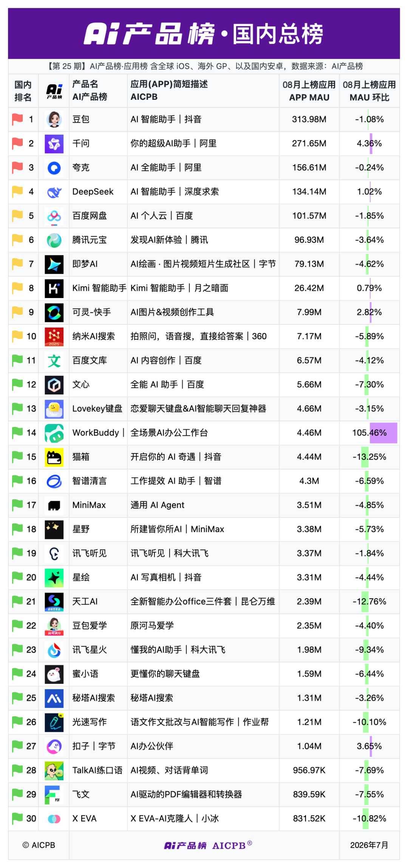Select the Kimi 智能助手 app icon
This screenshot has width=408, height=868.
point(54,288)
